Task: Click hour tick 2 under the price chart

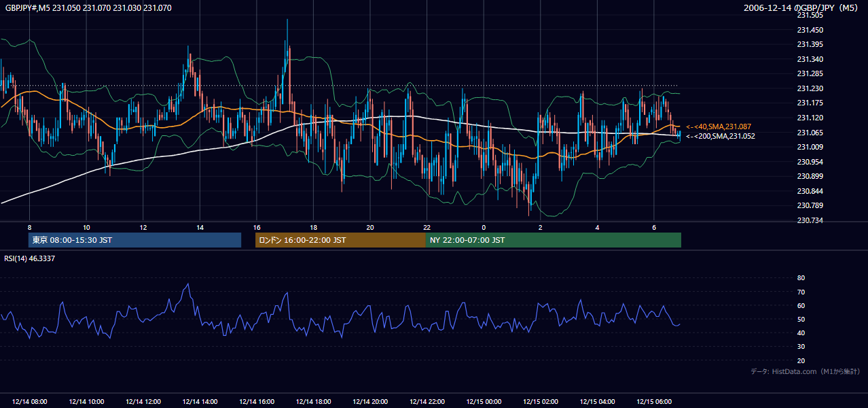Action: click(x=541, y=227)
